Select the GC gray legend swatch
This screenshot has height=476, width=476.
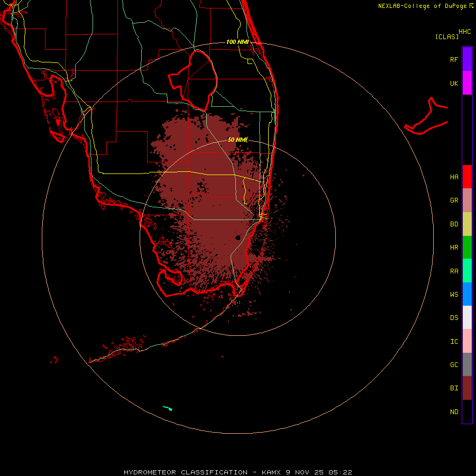[467, 364]
